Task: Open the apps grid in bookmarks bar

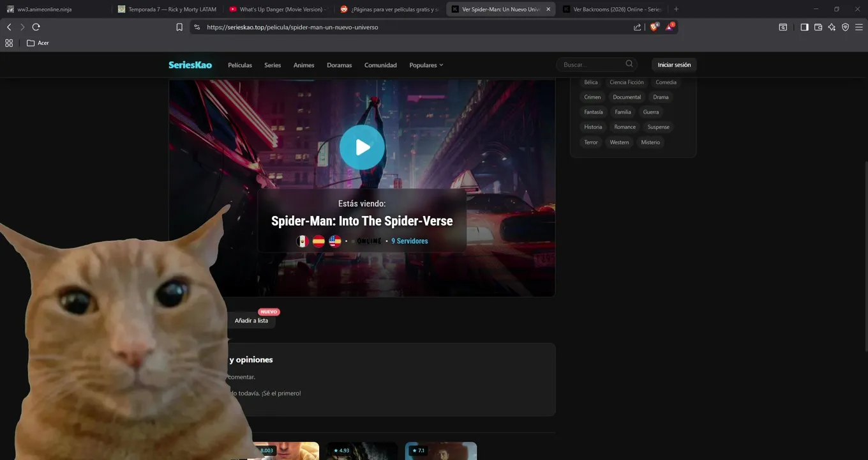Action: click(x=9, y=43)
